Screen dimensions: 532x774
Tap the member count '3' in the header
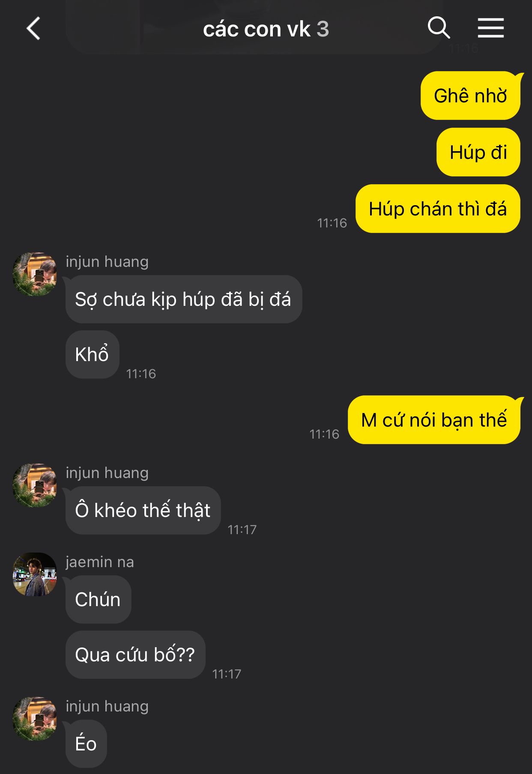point(323,29)
